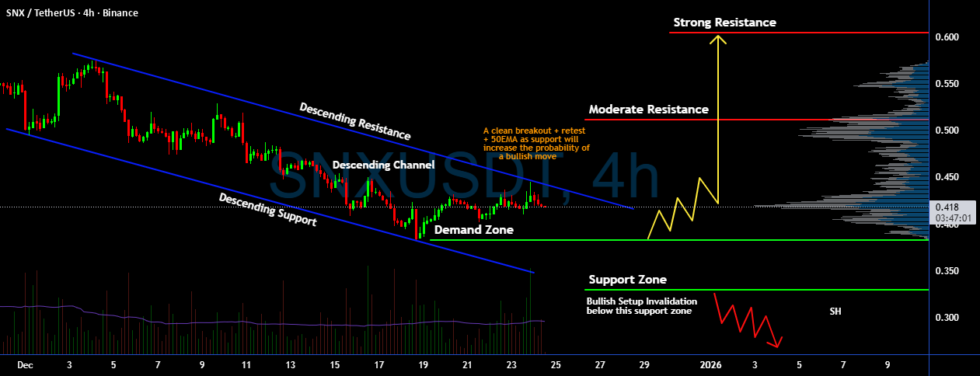Click the Descending Support text annotation

(x=267, y=210)
